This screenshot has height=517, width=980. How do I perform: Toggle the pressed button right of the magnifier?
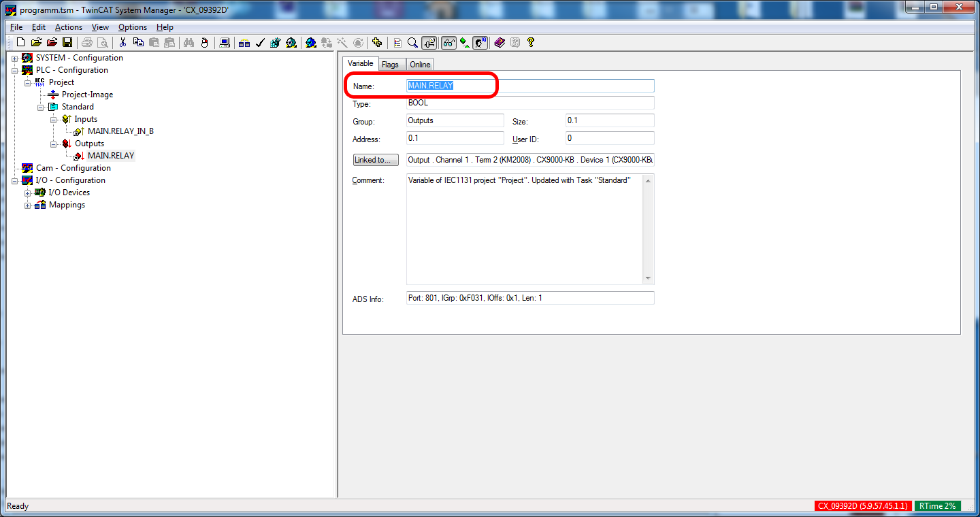(x=429, y=43)
